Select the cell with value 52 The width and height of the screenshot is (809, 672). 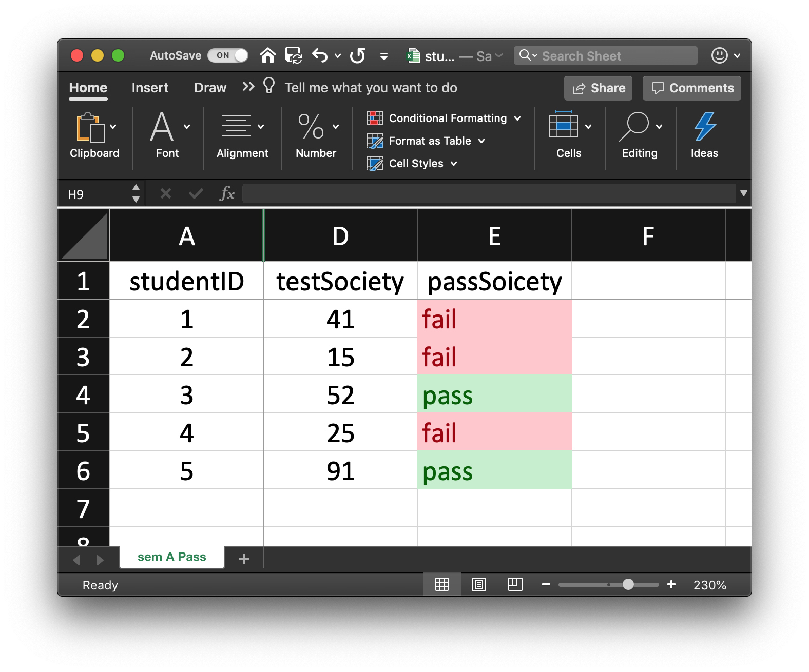click(340, 394)
